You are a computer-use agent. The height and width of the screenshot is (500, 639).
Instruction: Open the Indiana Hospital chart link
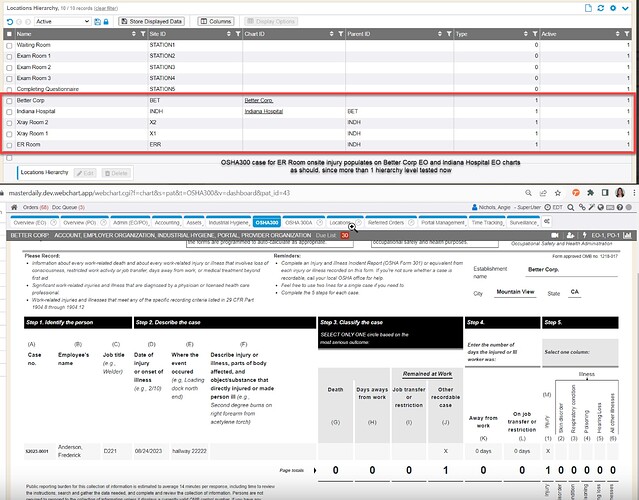point(263,112)
